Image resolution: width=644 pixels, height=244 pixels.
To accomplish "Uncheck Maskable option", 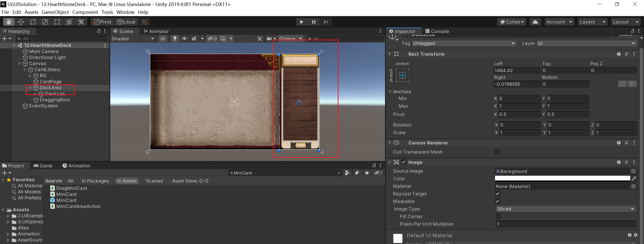I will 497,201.
